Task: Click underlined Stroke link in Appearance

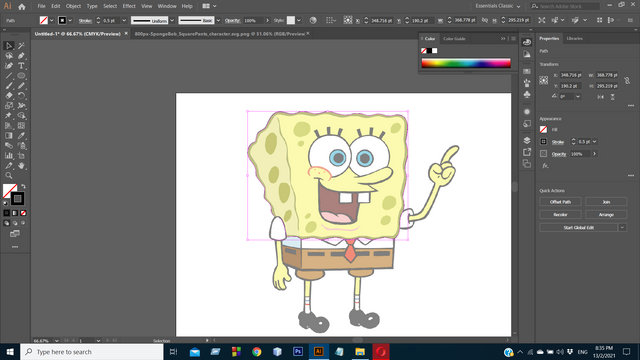Action: pyautogui.click(x=558, y=142)
